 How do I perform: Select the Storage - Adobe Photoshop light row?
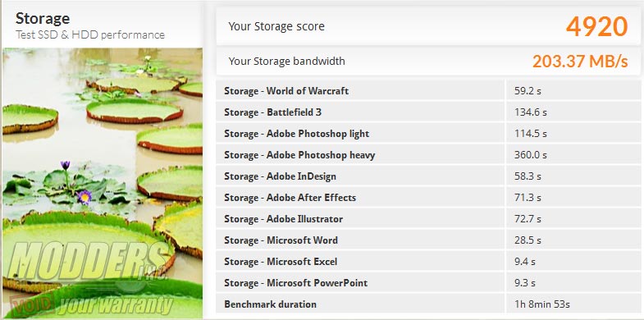(428, 134)
